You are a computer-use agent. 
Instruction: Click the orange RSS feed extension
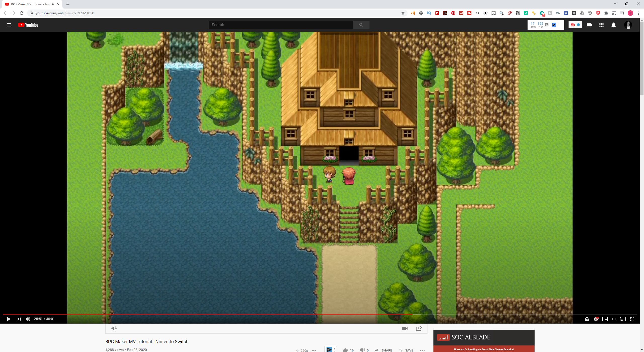[x=413, y=13]
